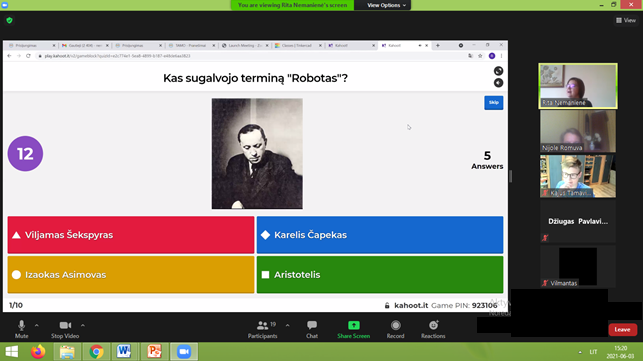Toggle the Mute microphone button

[21, 329]
